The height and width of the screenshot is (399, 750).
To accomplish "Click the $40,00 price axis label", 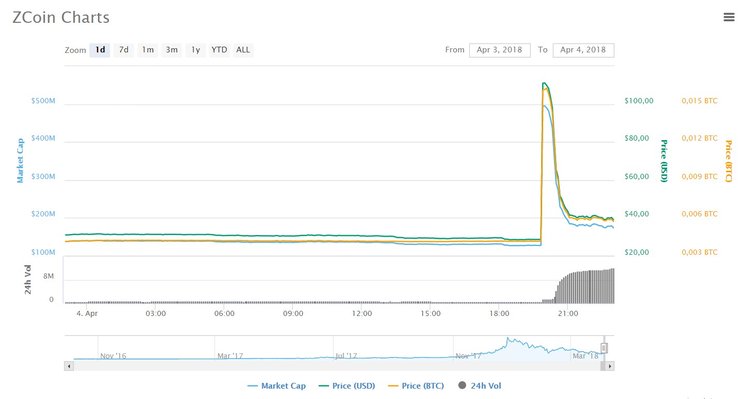I will (637, 214).
